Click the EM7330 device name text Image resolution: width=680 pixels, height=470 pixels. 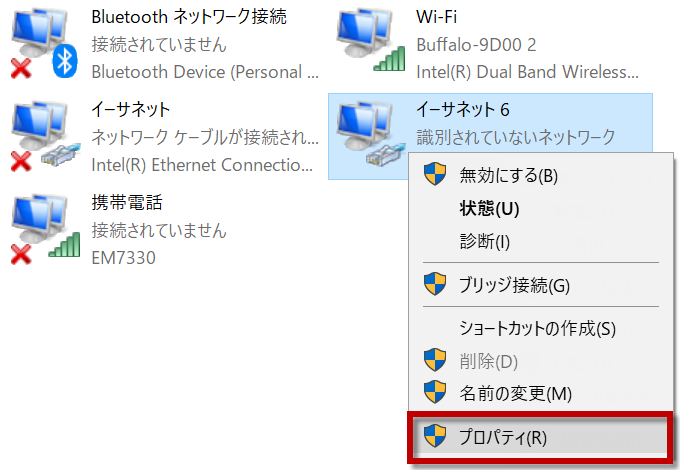pyautogui.click(x=123, y=258)
